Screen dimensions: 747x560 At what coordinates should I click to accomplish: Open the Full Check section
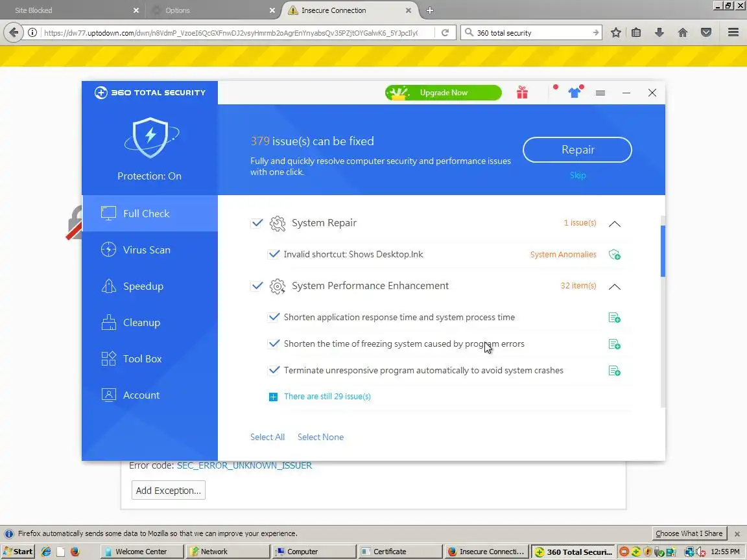coord(150,213)
